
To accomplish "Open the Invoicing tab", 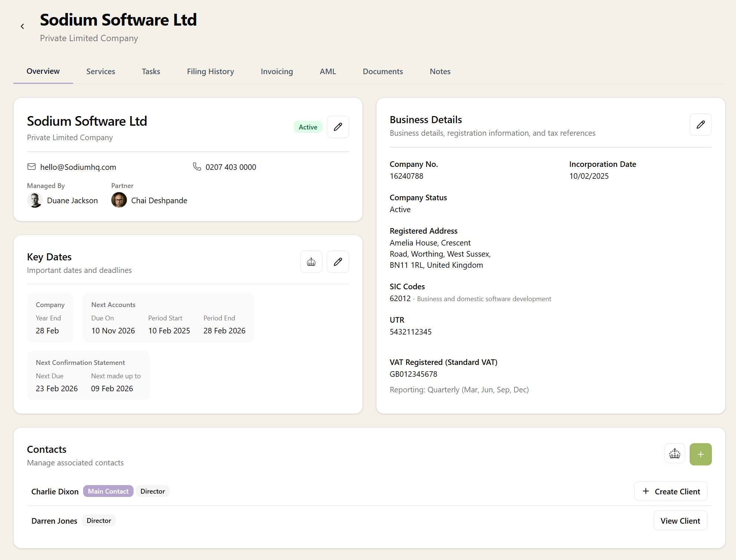I will click(x=277, y=71).
